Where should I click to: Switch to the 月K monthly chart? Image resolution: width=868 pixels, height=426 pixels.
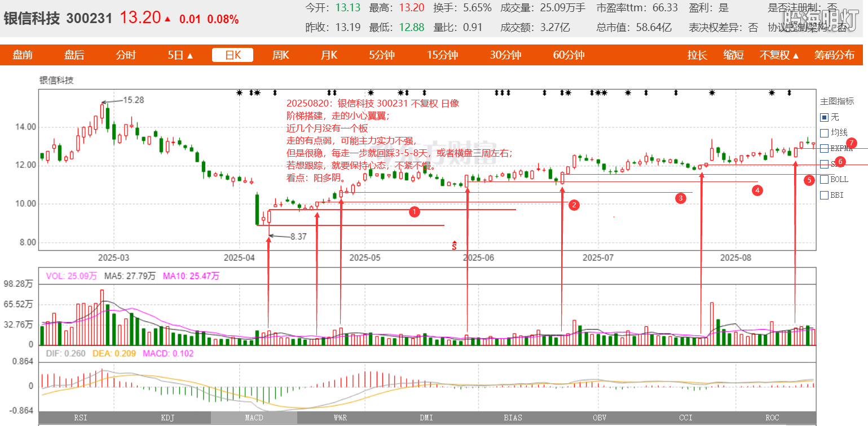pyautogui.click(x=329, y=55)
